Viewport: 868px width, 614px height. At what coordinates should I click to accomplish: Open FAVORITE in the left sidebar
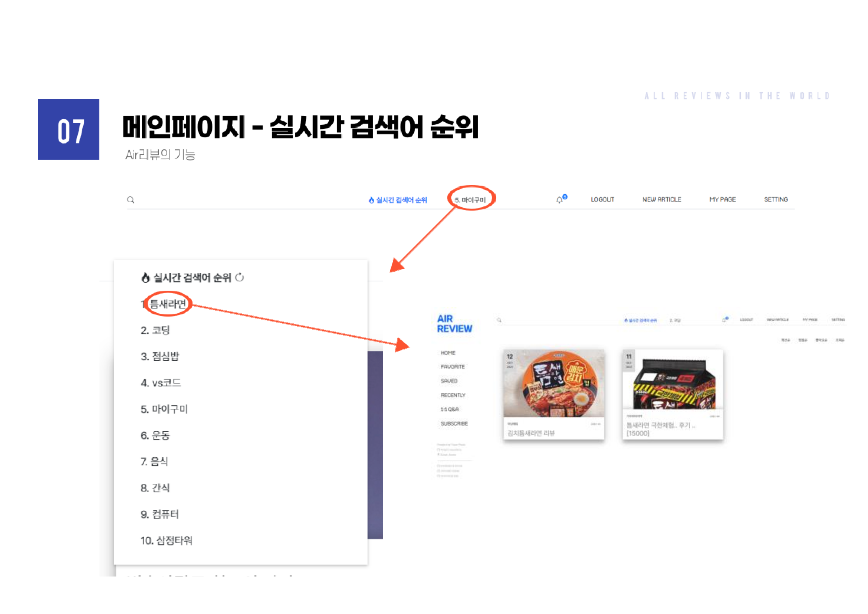point(453,367)
